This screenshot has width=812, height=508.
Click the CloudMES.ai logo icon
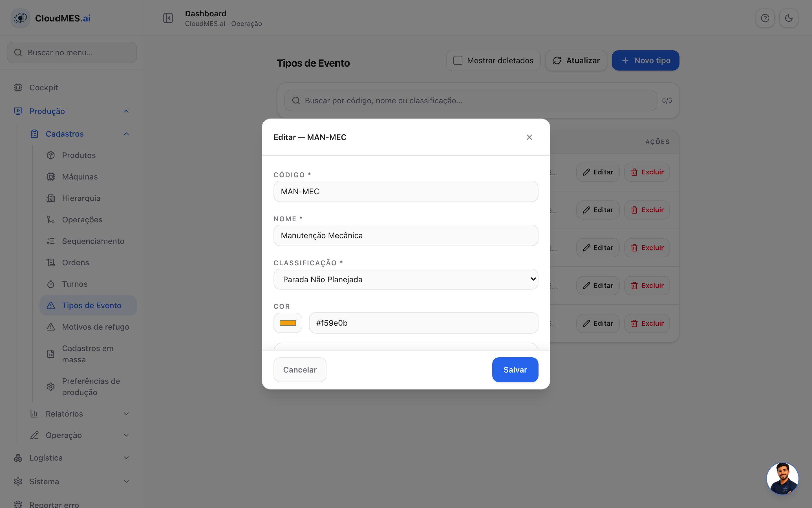tap(20, 18)
